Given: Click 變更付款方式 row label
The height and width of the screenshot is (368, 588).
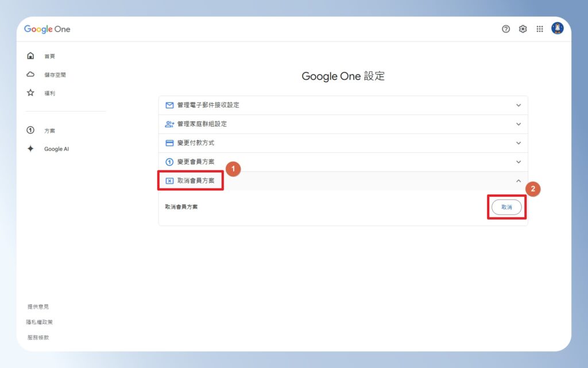Looking at the screenshot, I should 196,143.
